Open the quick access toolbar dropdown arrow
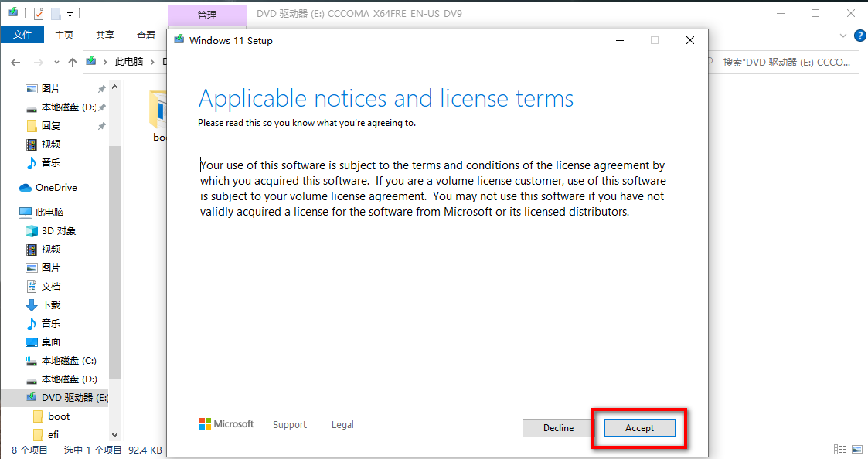The image size is (868, 459). (x=70, y=14)
